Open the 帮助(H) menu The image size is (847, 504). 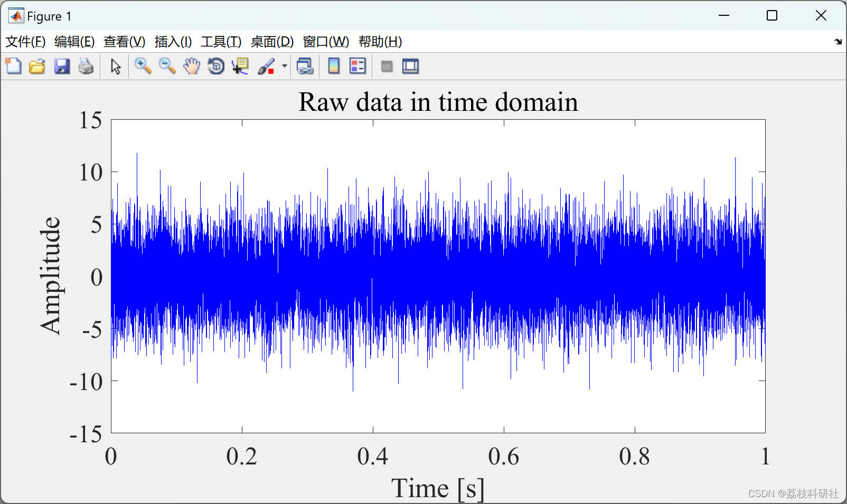coord(380,42)
